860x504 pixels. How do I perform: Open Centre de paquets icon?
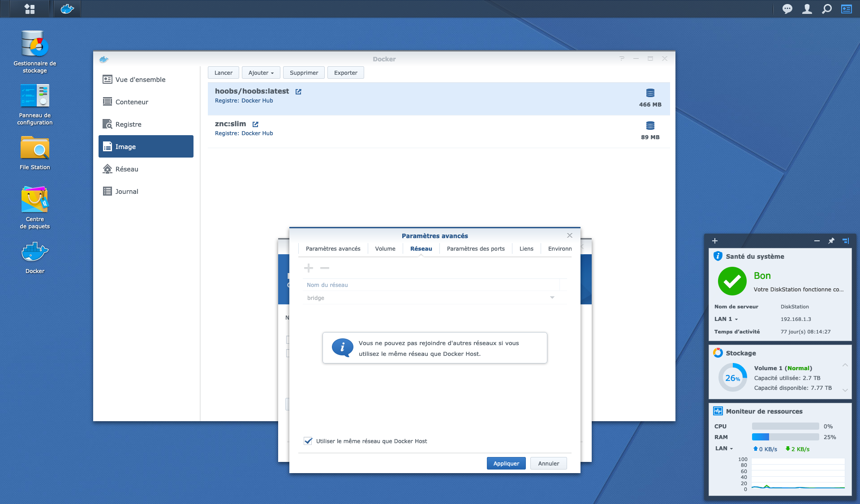click(x=35, y=208)
